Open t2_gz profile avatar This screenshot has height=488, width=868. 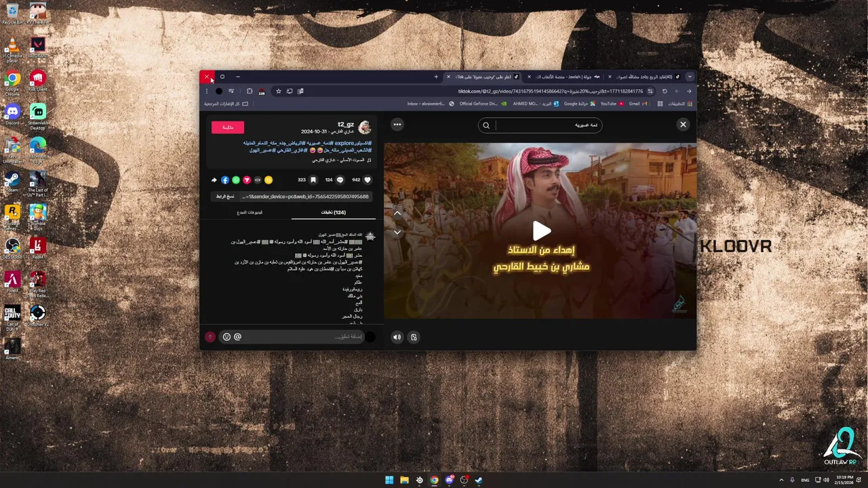tap(365, 127)
